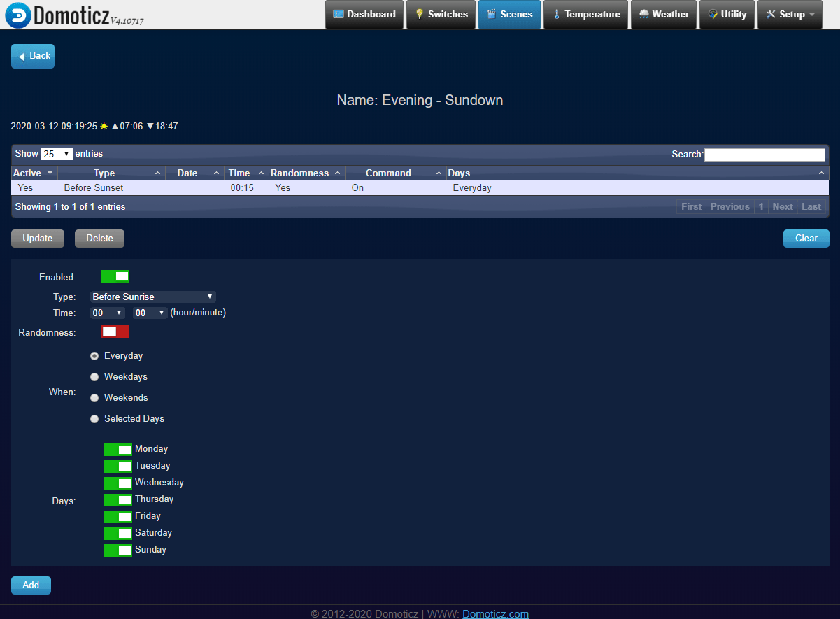The image size is (840, 619).
Task: Select the Weekends radio option
Action: point(94,398)
